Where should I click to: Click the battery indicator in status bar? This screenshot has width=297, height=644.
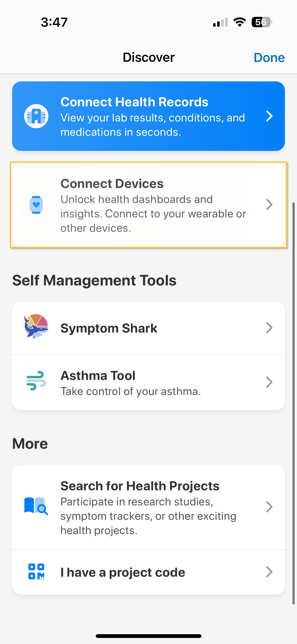(x=261, y=22)
